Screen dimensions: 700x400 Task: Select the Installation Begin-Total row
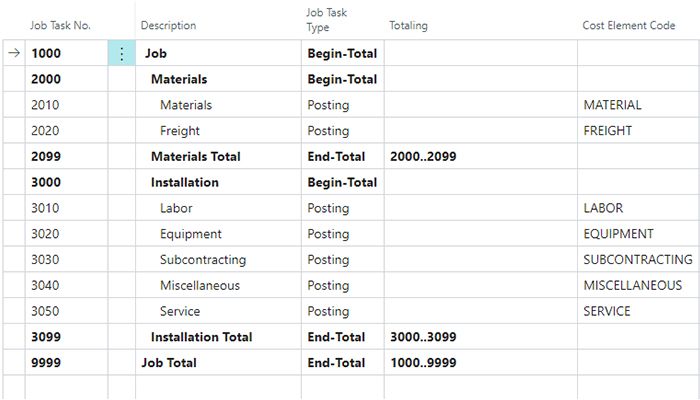pos(185,183)
